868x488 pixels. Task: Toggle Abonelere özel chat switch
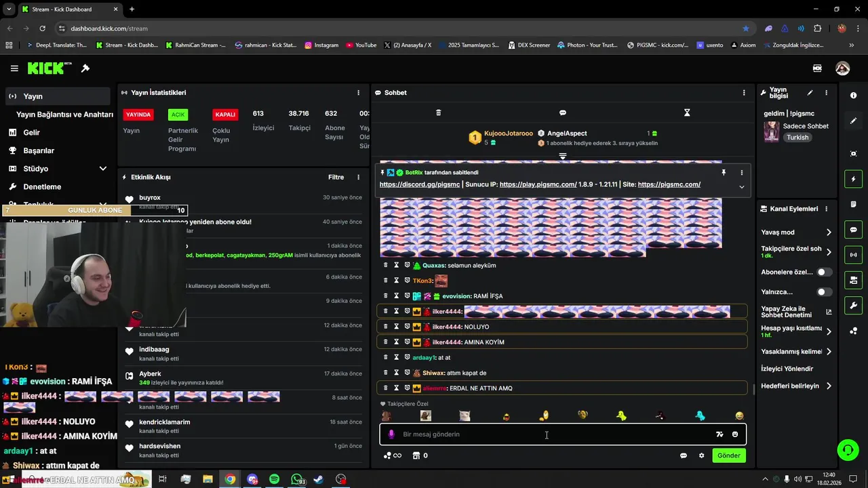[825, 272]
